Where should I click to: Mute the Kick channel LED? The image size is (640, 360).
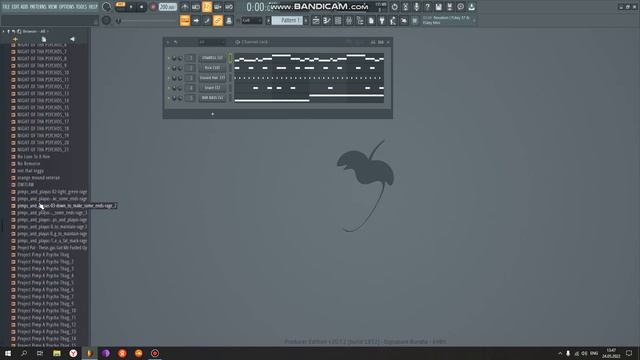click(x=169, y=68)
